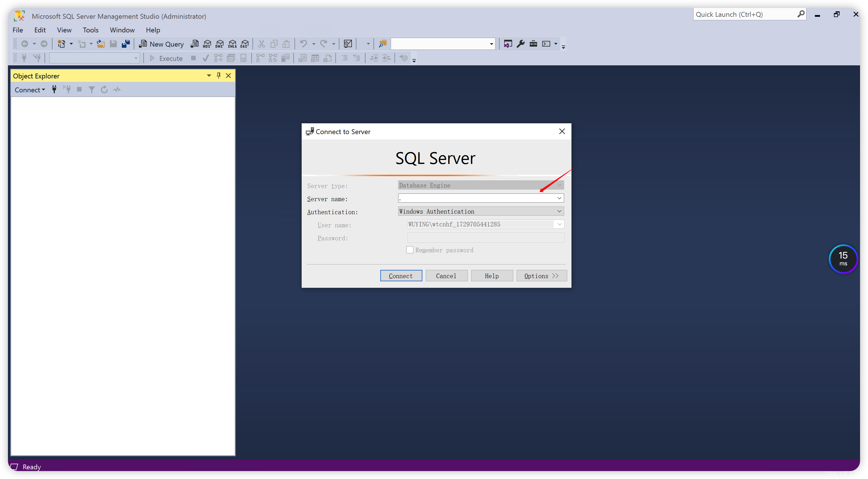868x479 pixels.
Task: Enable Remember password checkbox
Action: pyautogui.click(x=409, y=249)
